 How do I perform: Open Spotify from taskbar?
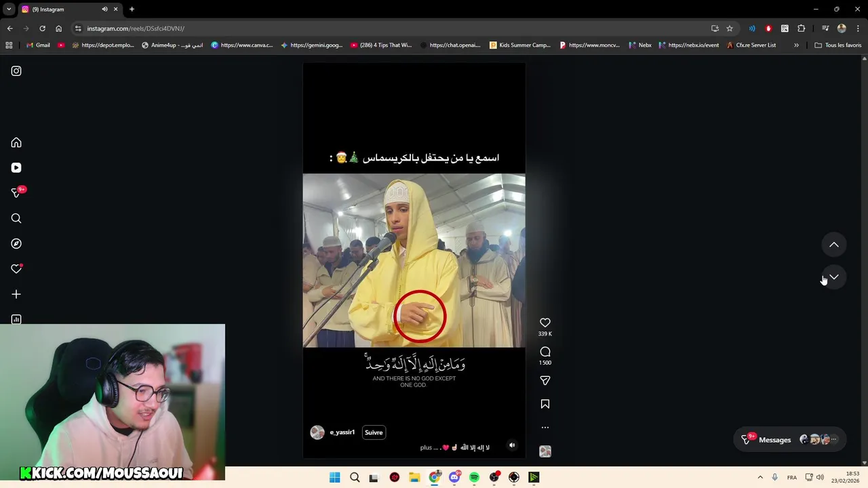474,478
